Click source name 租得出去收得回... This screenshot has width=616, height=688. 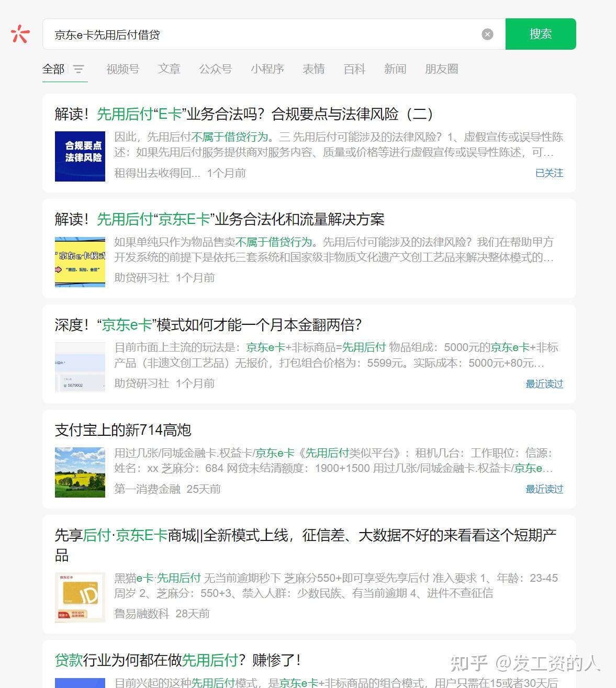coord(157,173)
